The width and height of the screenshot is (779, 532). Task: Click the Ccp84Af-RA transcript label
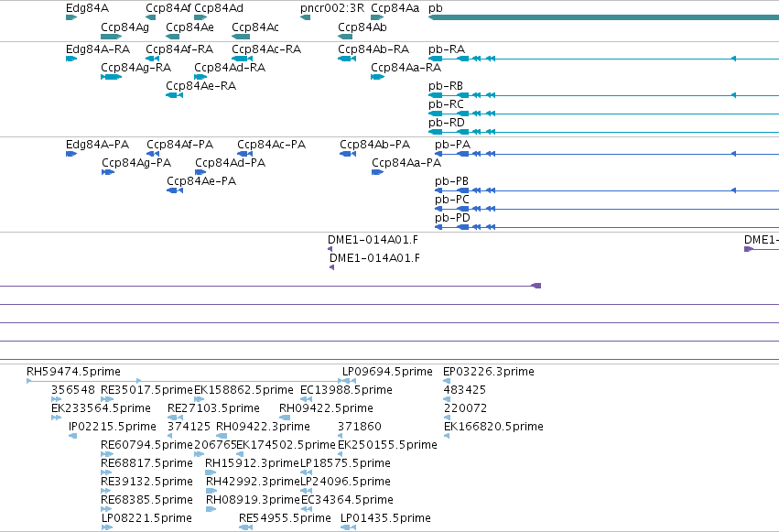(179, 49)
